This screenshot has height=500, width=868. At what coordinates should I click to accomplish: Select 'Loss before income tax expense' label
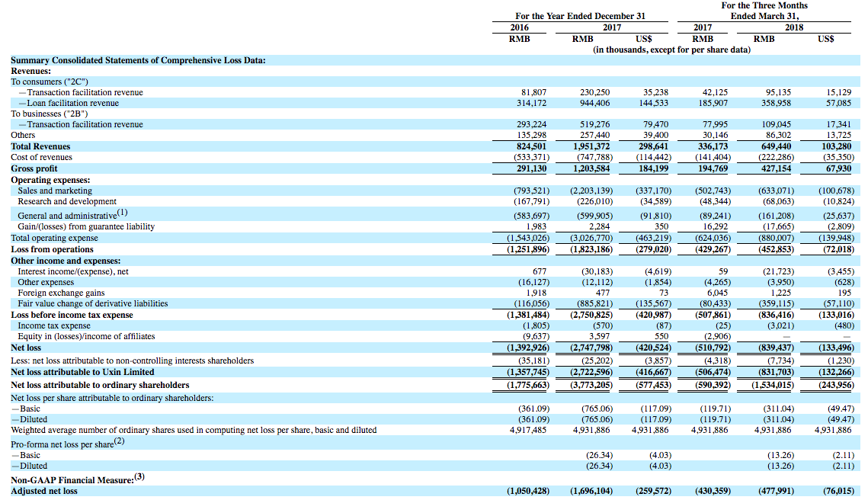(72, 315)
